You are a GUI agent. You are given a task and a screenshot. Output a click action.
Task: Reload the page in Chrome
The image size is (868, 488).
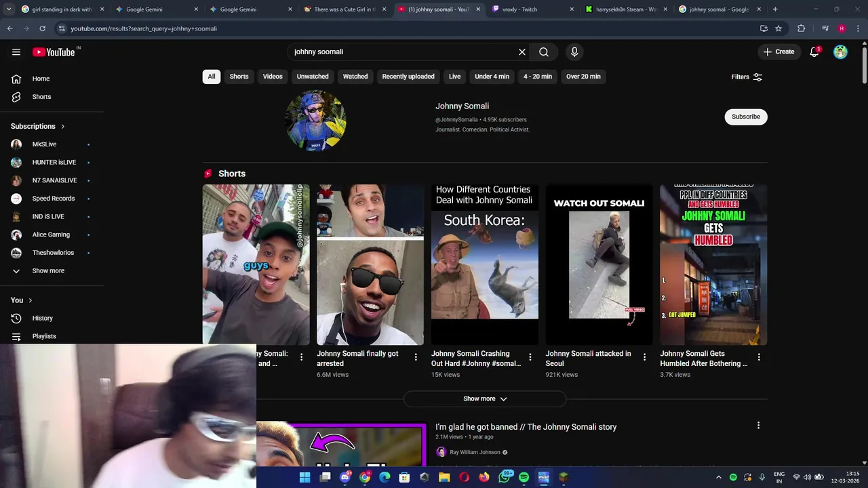click(42, 28)
